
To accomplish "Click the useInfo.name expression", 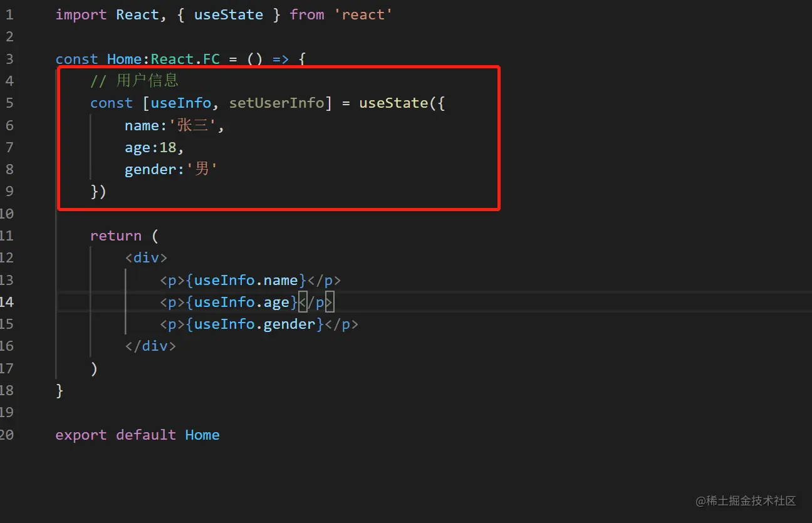I will coord(246,280).
